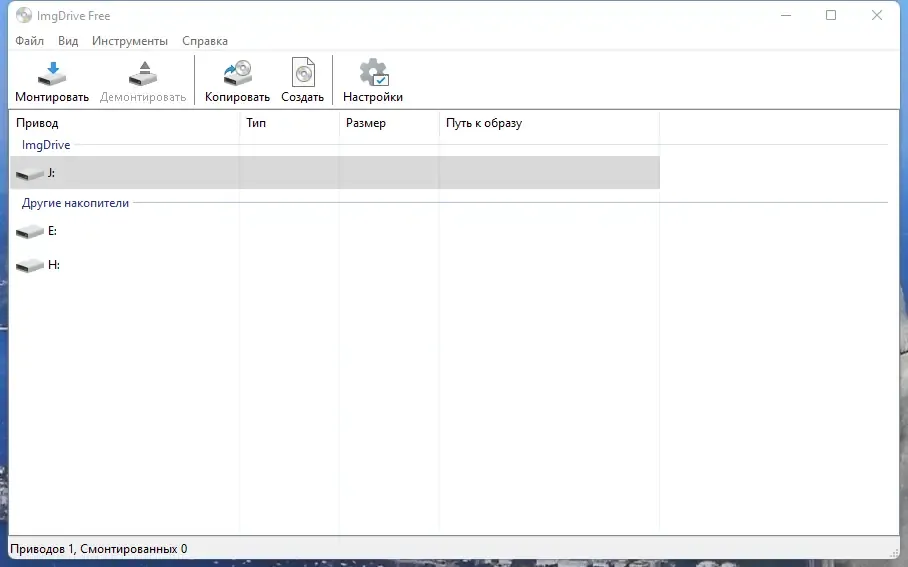
Task: Select the J: virtual drive icon
Action: 30,174
